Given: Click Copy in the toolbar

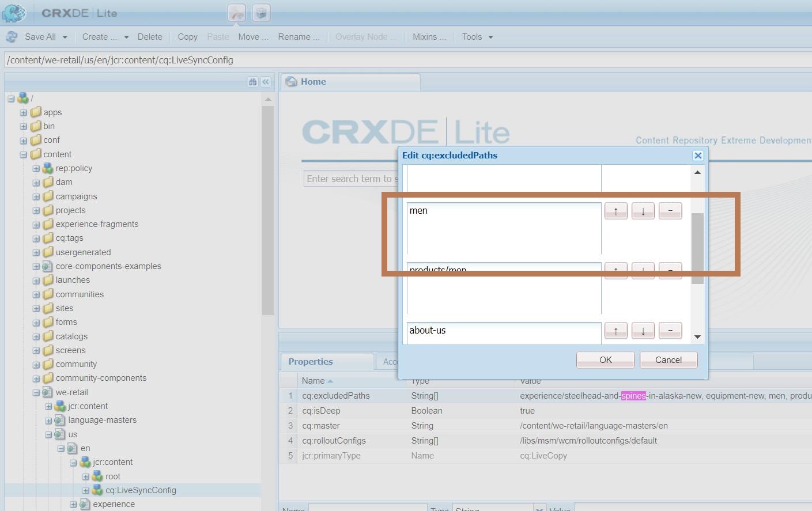Looking at the screenshot, I should [x=187, y=37].
